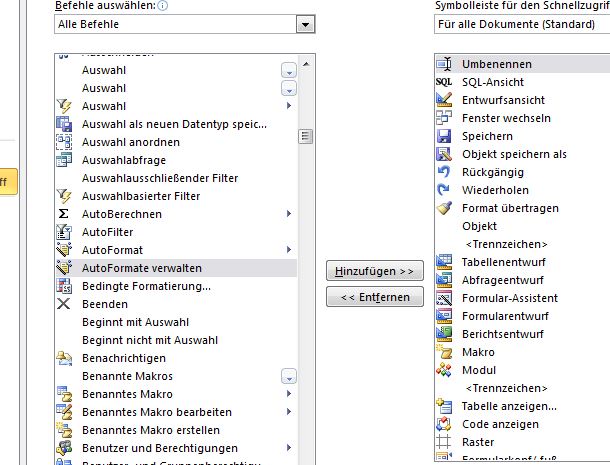
Task: Click the Formularentwurf icon
Action: [x=444, y=316]
